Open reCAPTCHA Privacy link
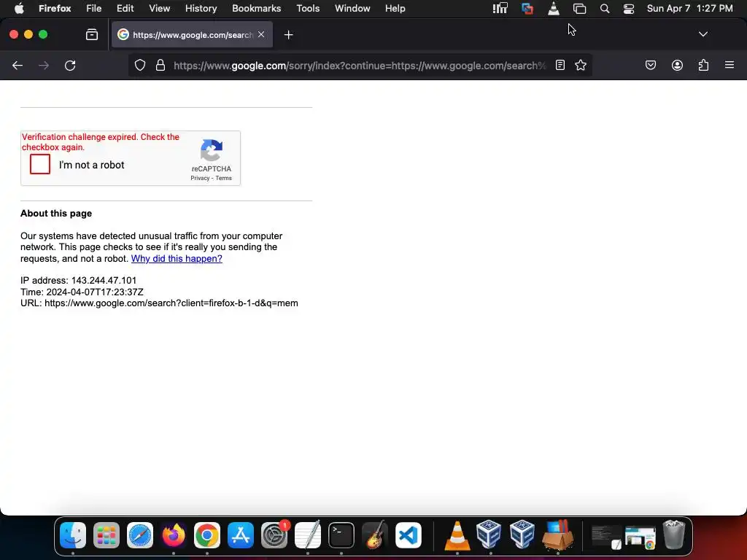Viewport: 747px width, 560px height. click(x=200, y=178)
